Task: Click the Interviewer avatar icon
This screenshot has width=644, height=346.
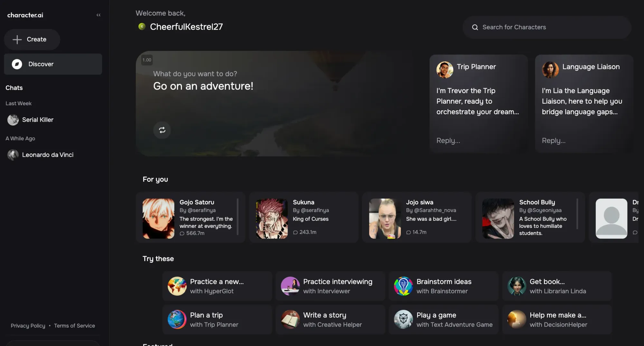Action: pyautogui.click(x=290, y=286)
